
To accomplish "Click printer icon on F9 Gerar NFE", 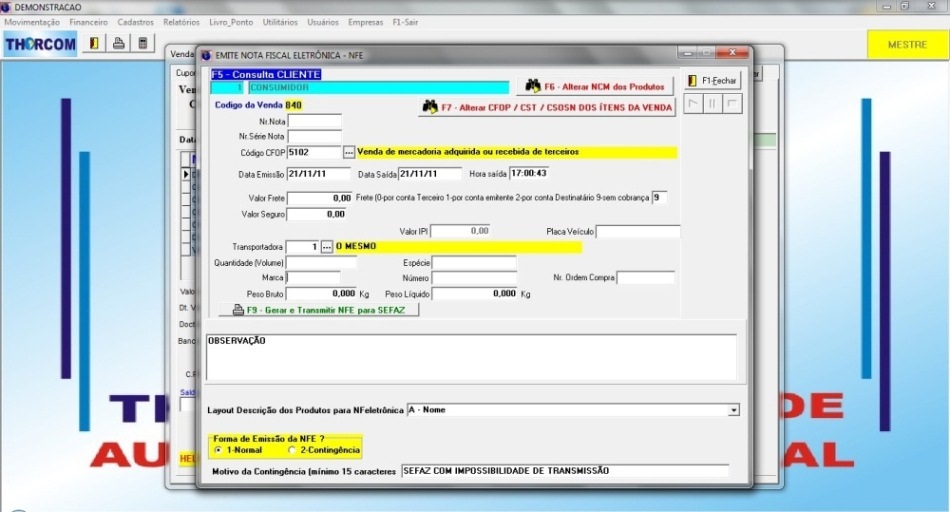I will point(237,310).
